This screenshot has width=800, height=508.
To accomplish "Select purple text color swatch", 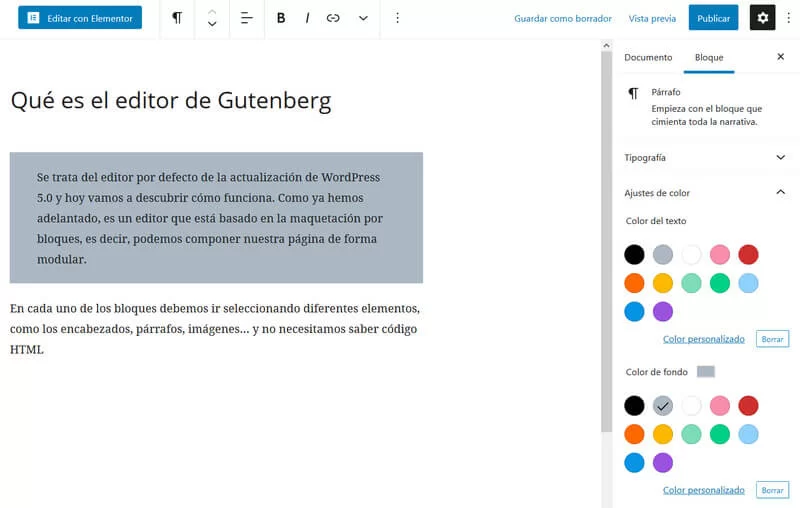I will [663, 312].
